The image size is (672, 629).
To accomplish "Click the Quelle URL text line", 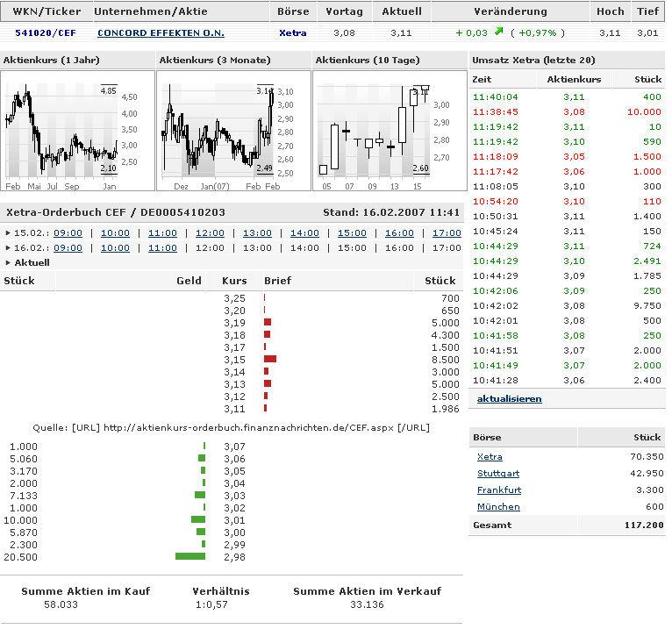I will click(x=231, y=427).
